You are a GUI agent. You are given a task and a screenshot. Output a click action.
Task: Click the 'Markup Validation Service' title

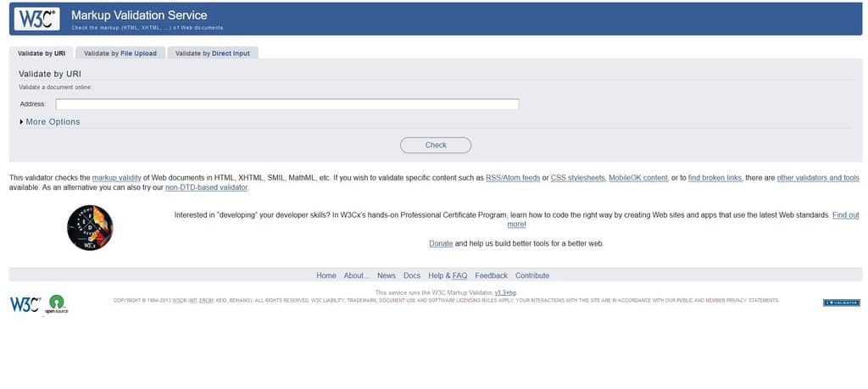(x=139, y=15)
